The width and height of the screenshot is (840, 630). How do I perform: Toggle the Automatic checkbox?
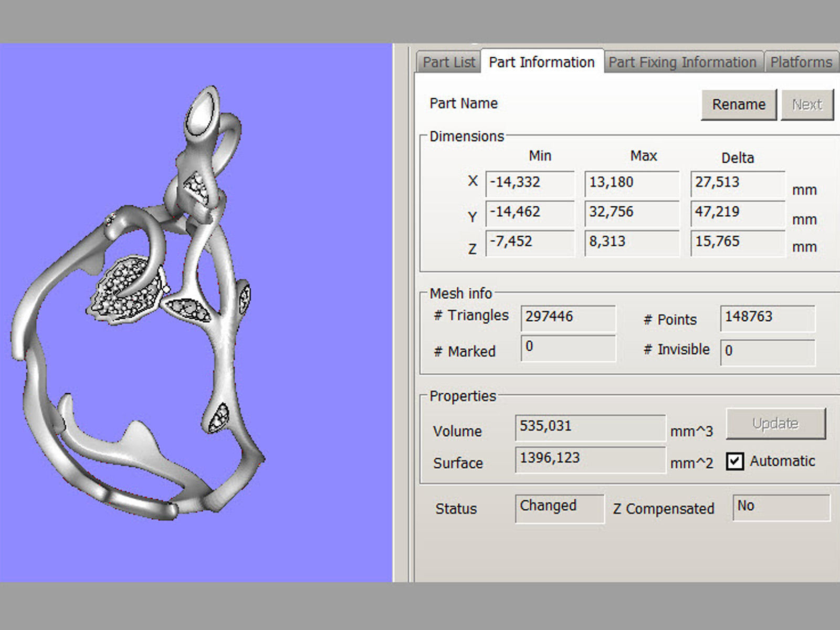click(734, 461)
